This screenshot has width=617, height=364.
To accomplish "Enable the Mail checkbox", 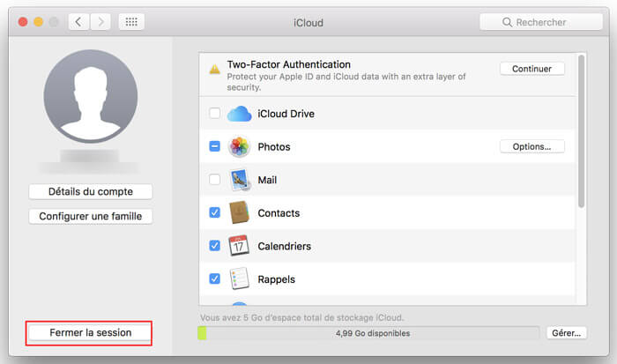I will [x=214, y=180].
